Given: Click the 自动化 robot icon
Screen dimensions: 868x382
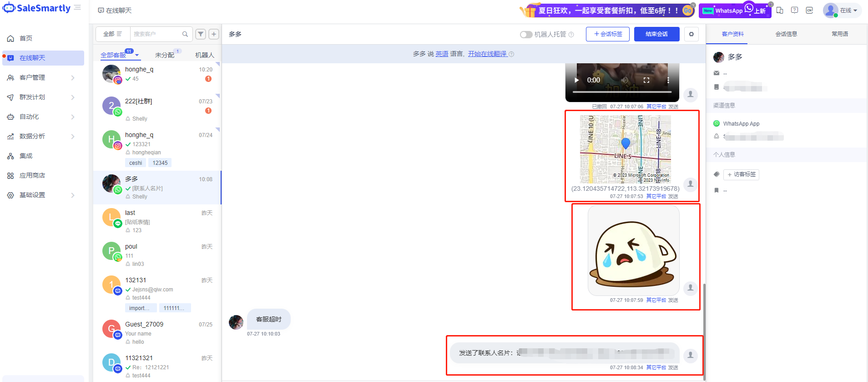Looking at the screenshot, I should pos(10,117).
